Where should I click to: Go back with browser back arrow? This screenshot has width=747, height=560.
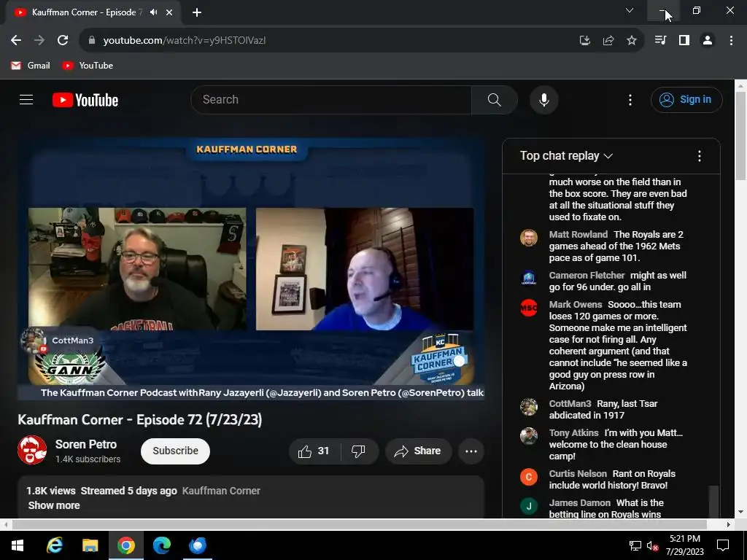(x=16, y=41)
